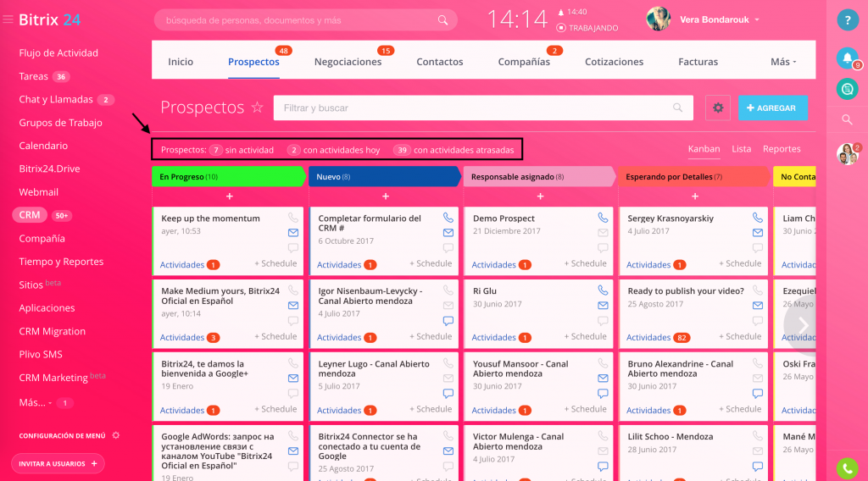Call the Completar formulario del CRM prospect
Screen dimensions: 868x481
[x=448, y=218]
